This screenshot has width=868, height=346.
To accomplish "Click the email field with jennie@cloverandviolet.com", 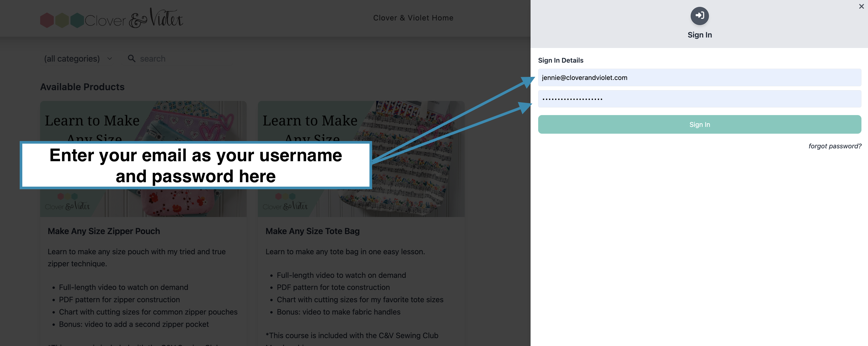I will coord(700,77).
